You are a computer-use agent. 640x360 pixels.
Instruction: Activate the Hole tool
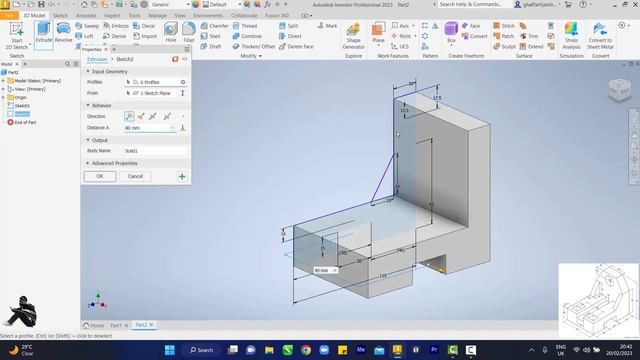(171, 33)
